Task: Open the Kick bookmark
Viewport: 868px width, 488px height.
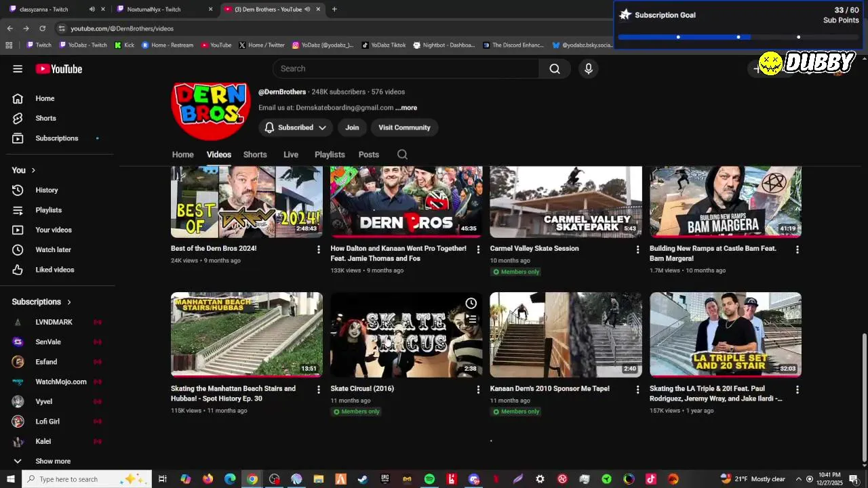Action: pos(124,45)
